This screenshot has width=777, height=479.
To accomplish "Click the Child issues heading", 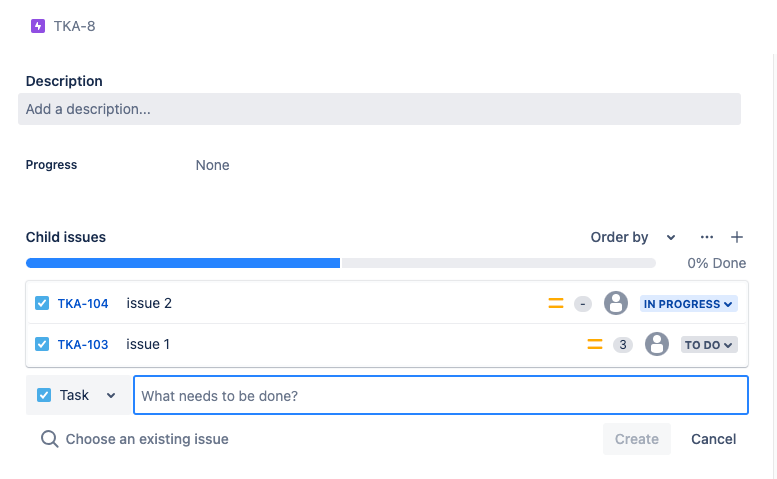I will pyautogui.click(x=66, y=237).
